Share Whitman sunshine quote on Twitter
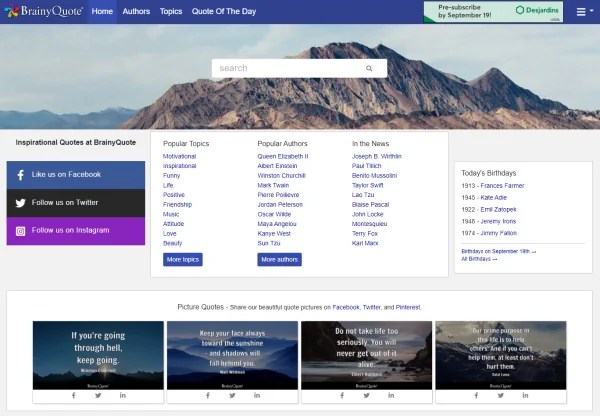Image resolution: width=600 pixels, height=416 pixels. [232, 395]
